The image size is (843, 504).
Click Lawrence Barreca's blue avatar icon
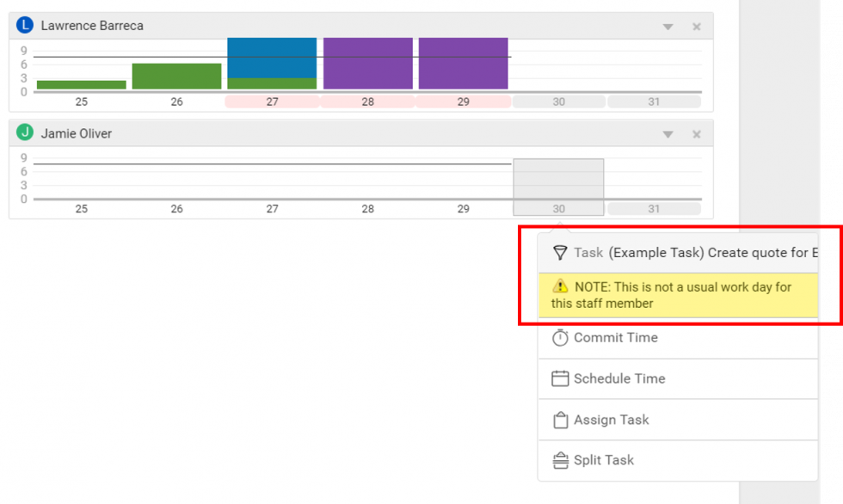[x=25, y=26]
